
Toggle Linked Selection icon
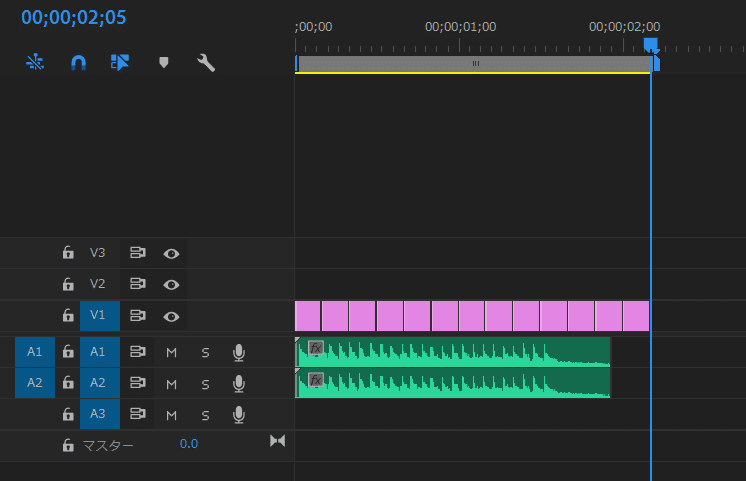pos(120,62)
